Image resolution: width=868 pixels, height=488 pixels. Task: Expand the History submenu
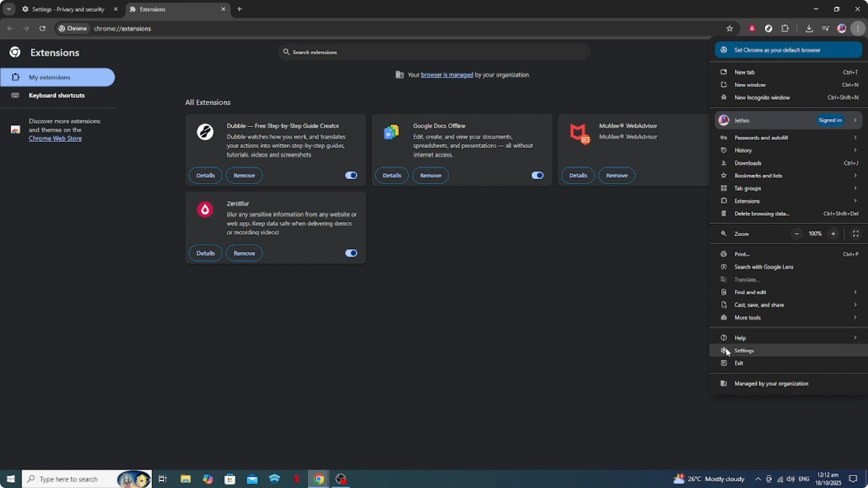click(789, 150)
